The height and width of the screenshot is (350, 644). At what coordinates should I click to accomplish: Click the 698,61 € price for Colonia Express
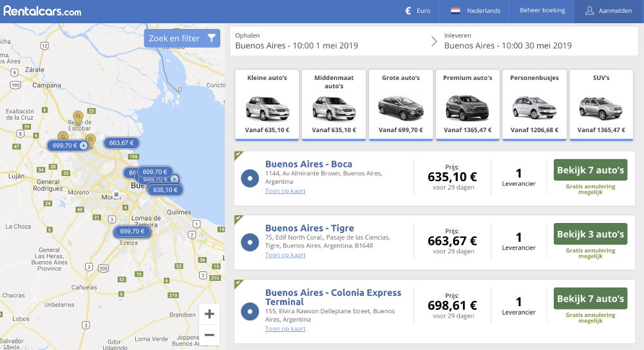coord(452,306)
